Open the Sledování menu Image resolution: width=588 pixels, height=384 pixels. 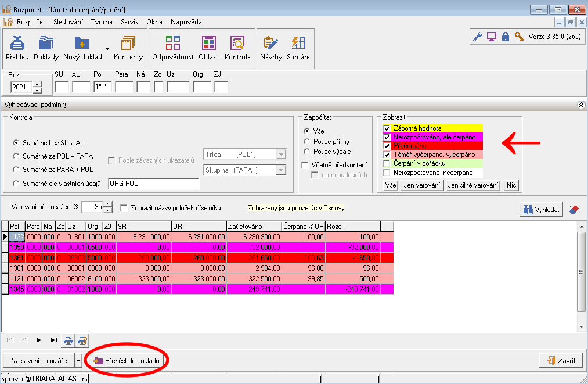68,22
